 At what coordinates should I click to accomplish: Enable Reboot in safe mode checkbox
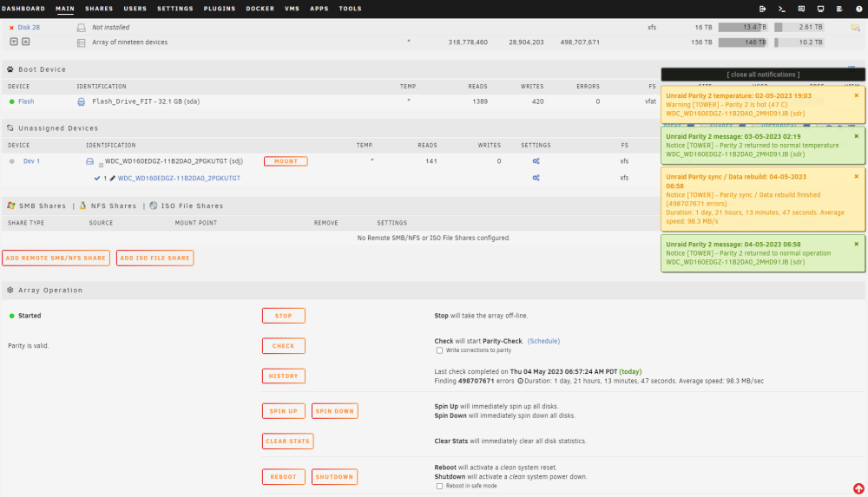(x=439, y=486)
